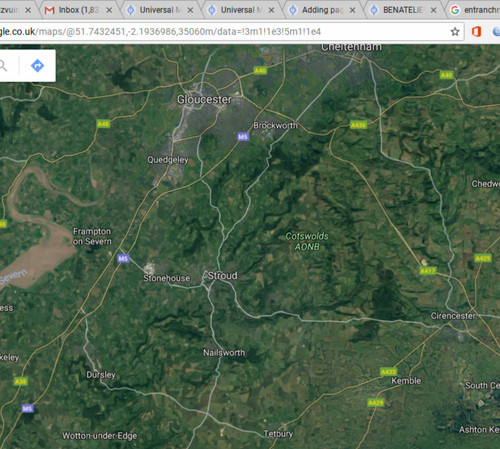Bookmark page with the star icon
Image resolution: width=500 pixels, height=449 pixels.
pos(455,32)
